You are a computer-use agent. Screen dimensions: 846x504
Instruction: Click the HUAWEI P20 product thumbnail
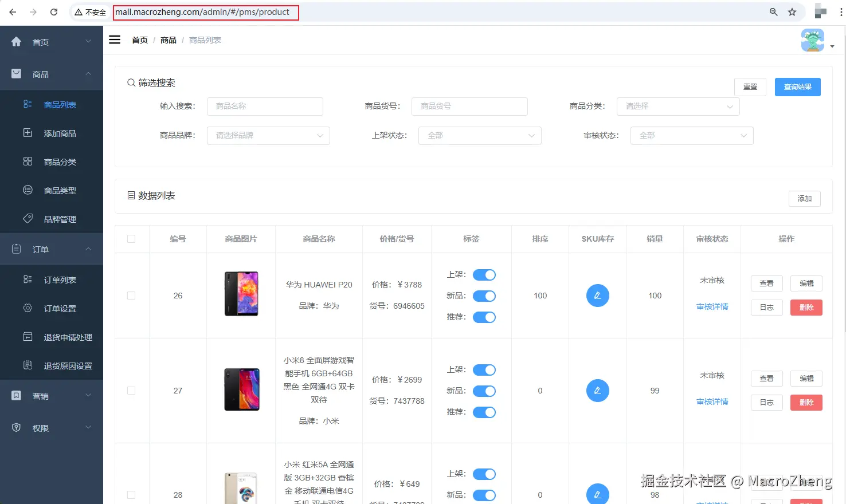coord(241,294)
